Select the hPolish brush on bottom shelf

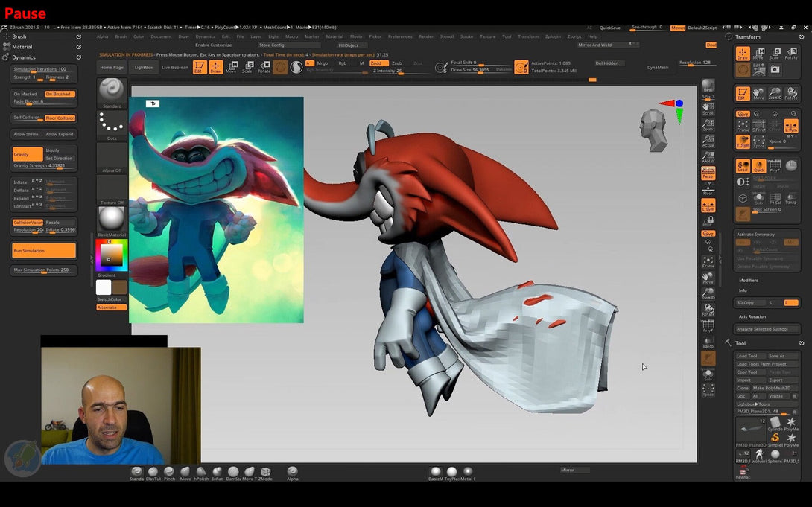(201, 473)
